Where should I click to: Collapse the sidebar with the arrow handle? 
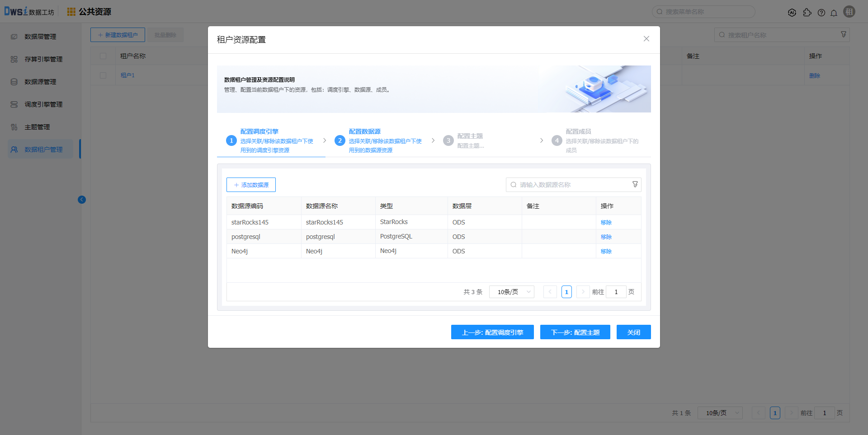(82, 200)
